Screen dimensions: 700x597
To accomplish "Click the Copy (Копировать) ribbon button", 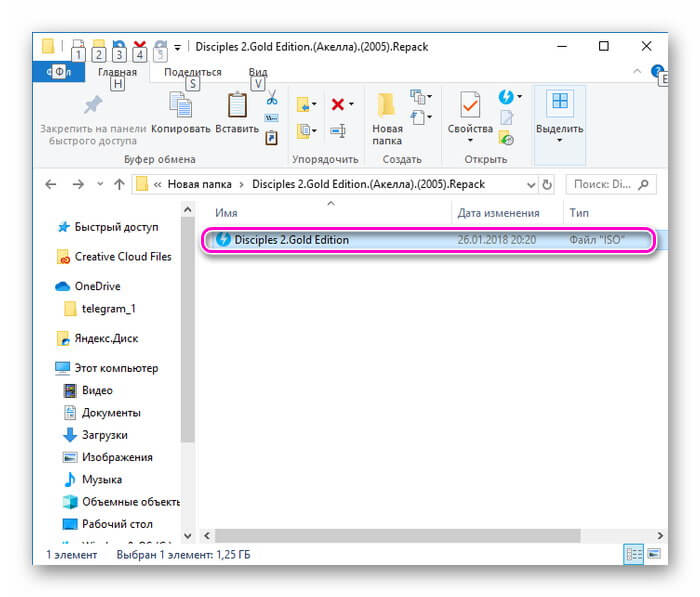I will [x=180, y=115].
